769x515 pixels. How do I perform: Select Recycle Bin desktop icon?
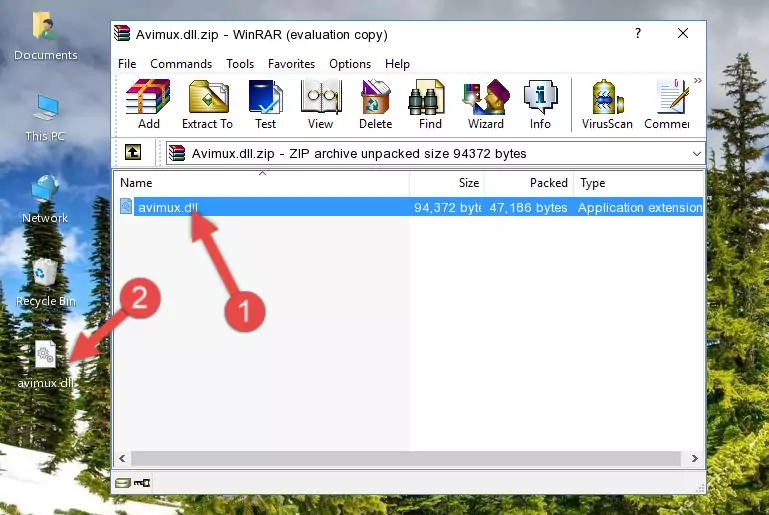coord(45,282)
